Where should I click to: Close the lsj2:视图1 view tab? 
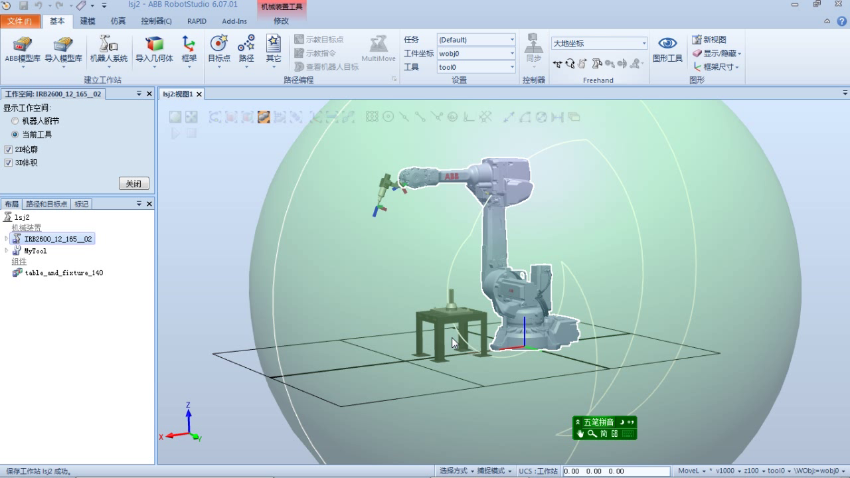[199, 94]
